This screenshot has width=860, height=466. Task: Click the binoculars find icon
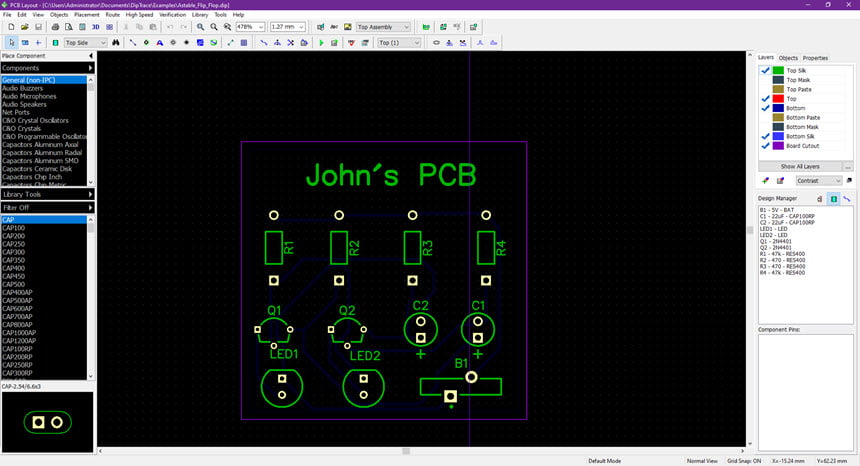(x=116, y=42)
